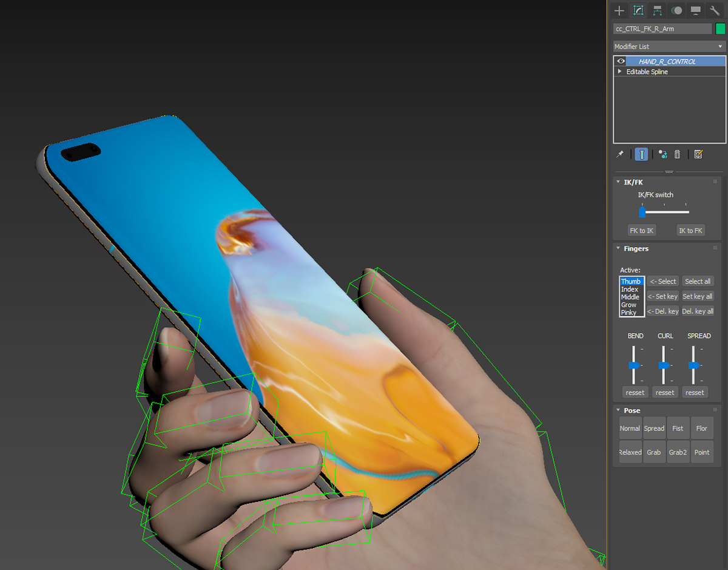
Task: Toggle Show End Result button
Action: click(641, 154)
